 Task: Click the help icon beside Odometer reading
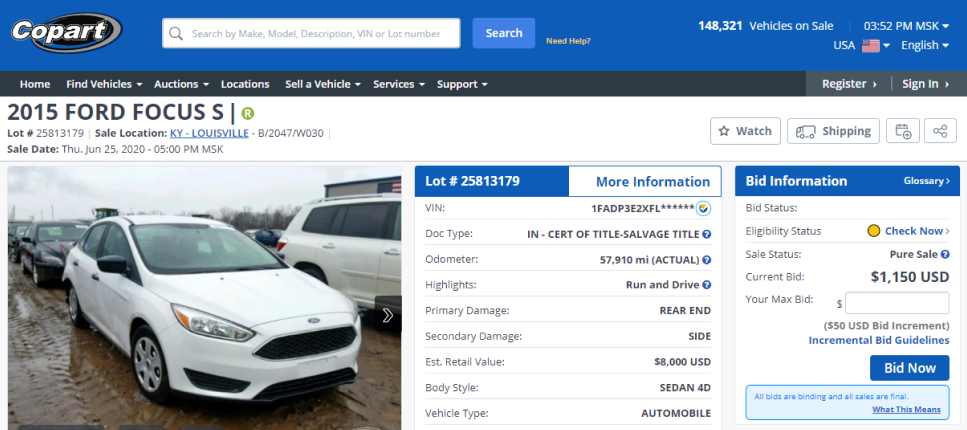pyautogui.click(x=706, y=260)
